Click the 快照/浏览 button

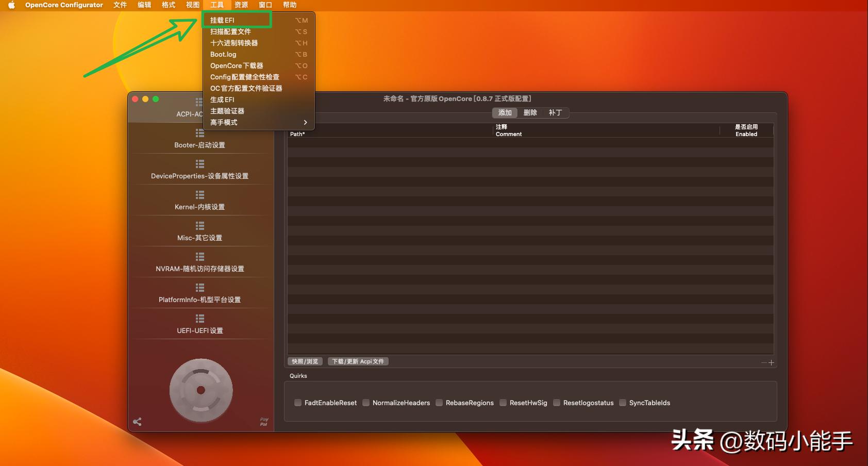point(305,361)
